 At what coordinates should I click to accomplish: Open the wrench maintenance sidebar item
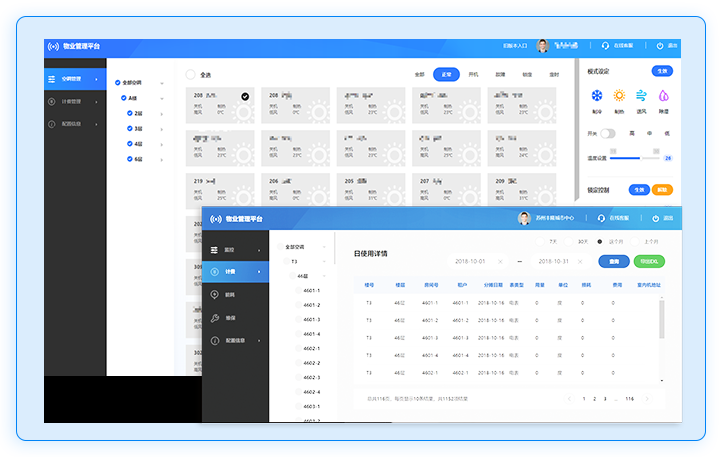click(215, 318)
